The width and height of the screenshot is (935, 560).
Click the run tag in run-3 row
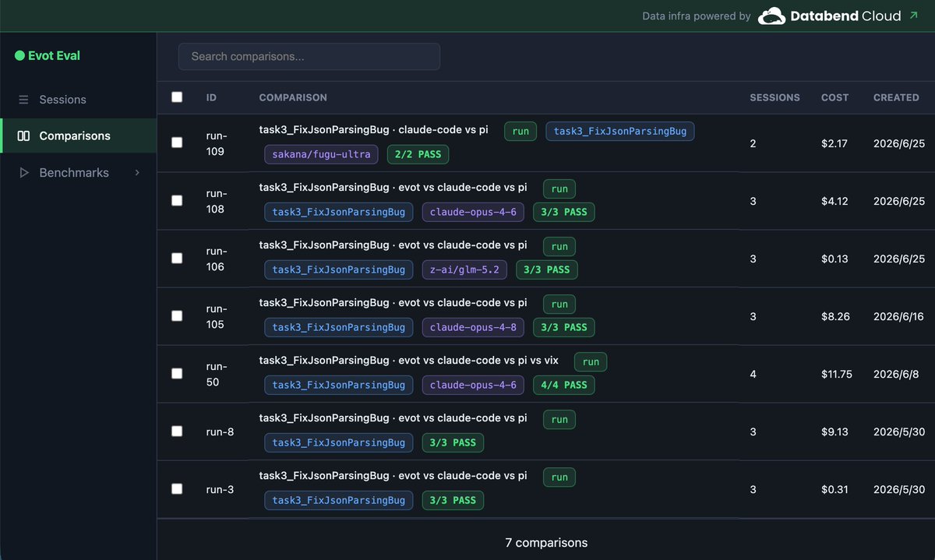[559, 477]
